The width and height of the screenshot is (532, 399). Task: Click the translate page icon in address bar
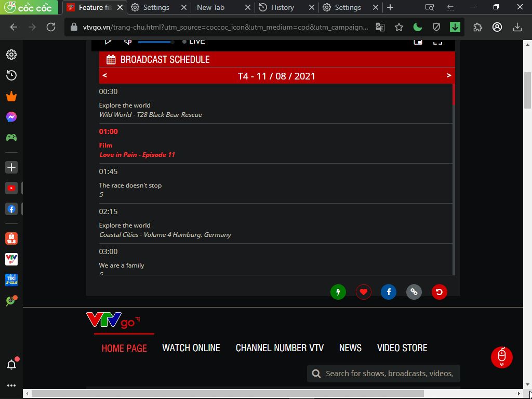380,27
